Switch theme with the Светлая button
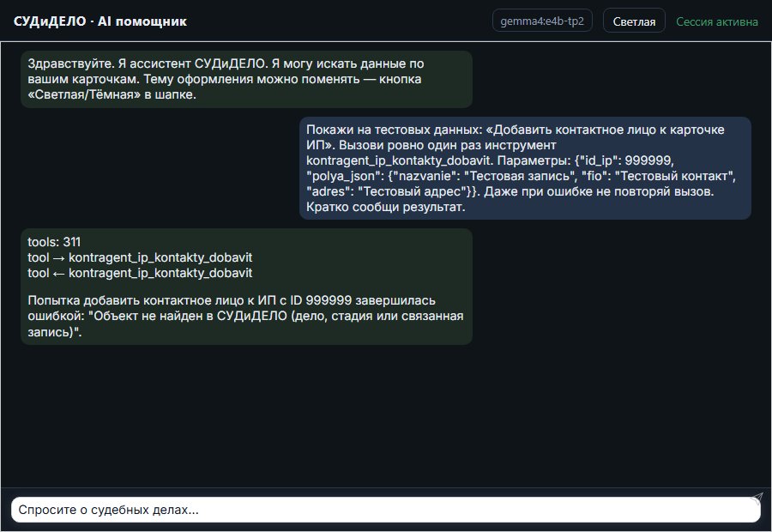 (634, 21)
